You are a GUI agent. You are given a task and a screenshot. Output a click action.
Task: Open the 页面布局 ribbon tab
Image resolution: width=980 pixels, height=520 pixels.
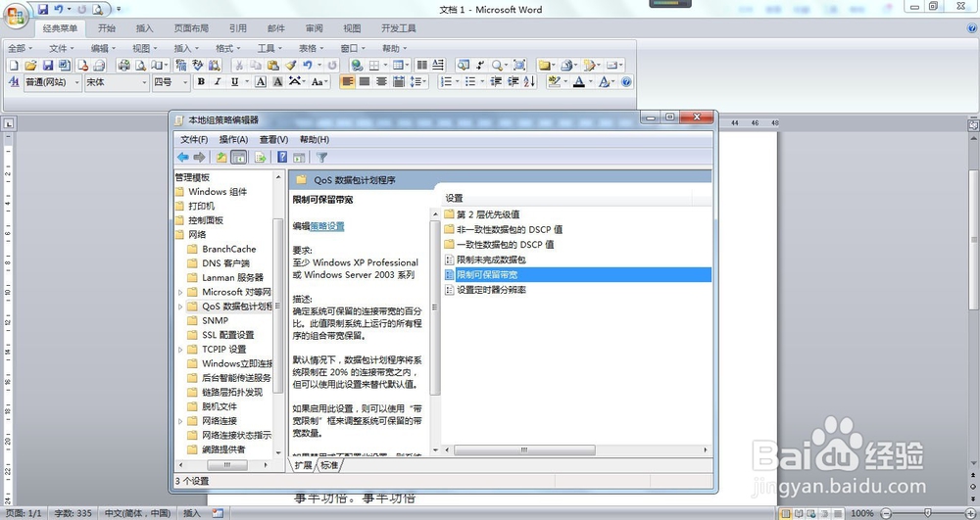[191, 28]
